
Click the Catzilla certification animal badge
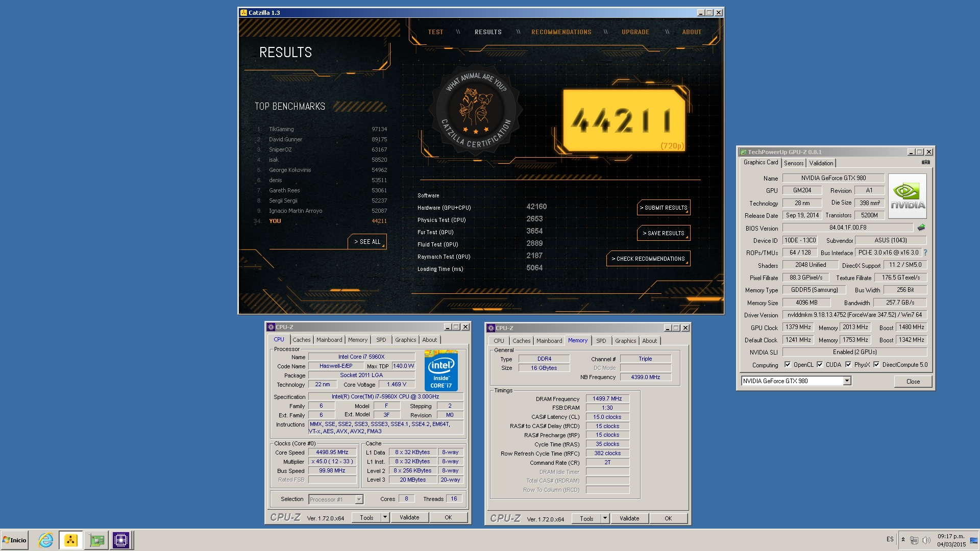(x=475, y=109)
